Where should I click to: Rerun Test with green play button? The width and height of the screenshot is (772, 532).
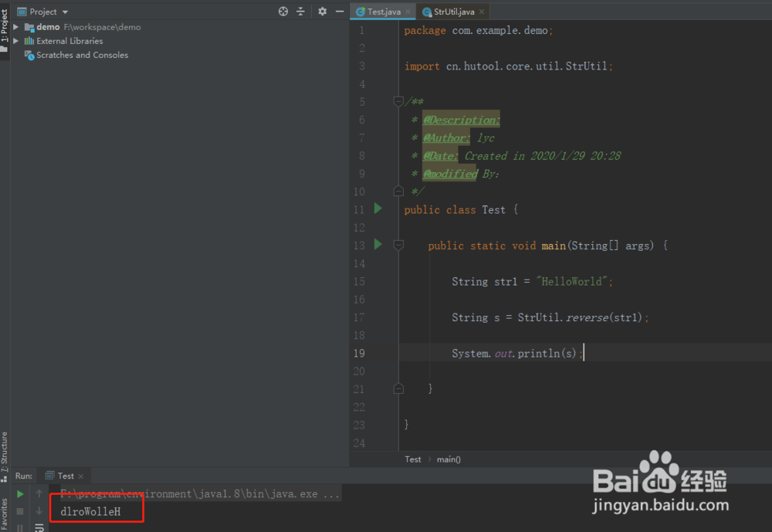[20, 493]
